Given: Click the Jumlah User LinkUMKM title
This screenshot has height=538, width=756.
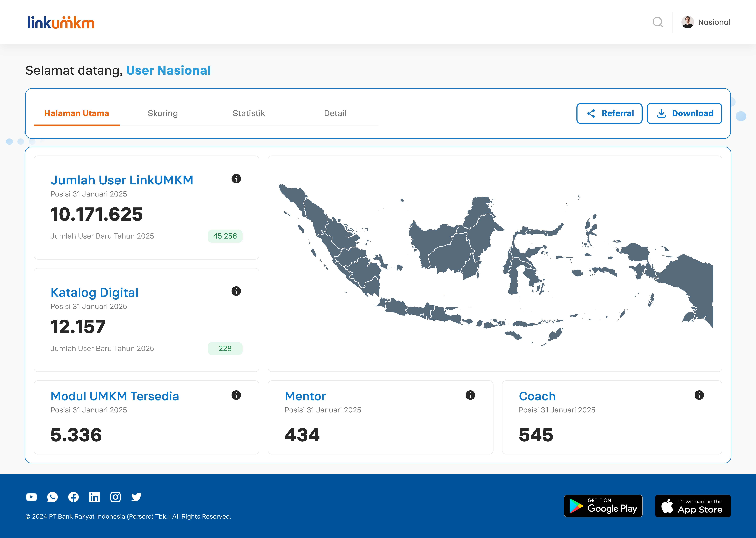Looking at the screenshot, I should click(x=122, y=180).
